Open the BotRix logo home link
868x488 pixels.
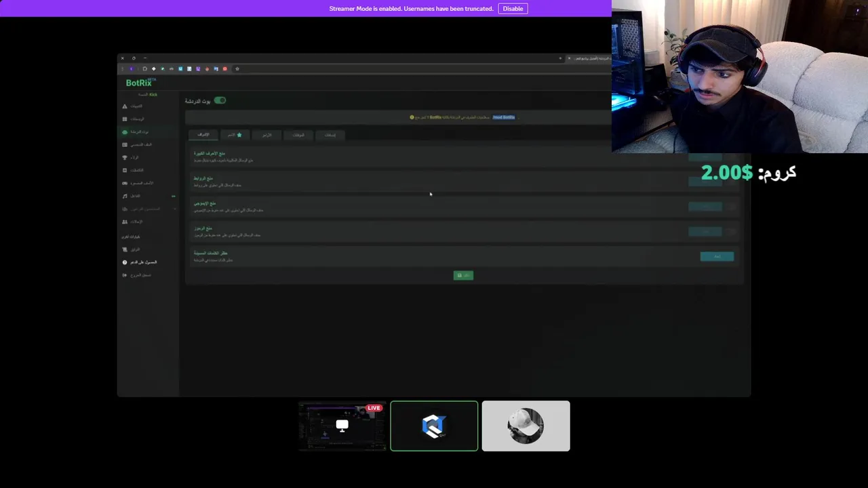coord(140,83)
